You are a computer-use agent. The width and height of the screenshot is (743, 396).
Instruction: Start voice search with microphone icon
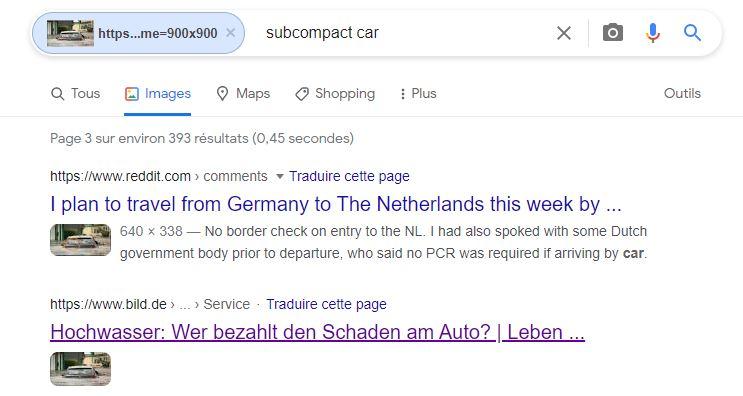[x=652, y=33]
